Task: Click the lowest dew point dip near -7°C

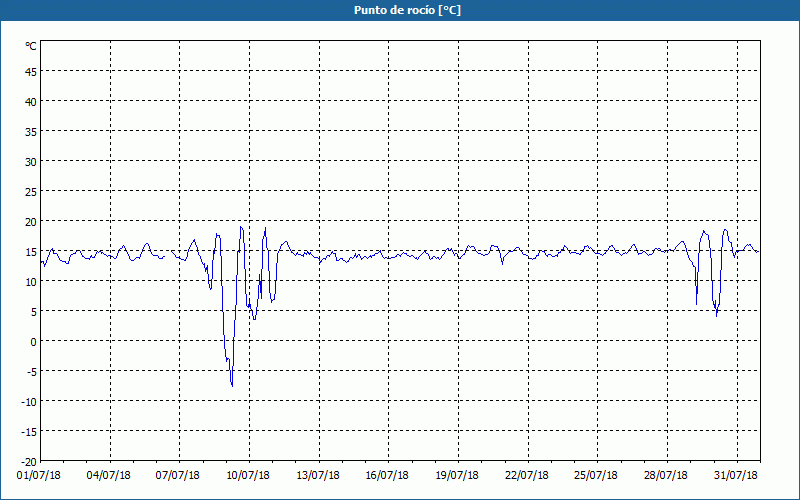Action: [x=232, y=385]
